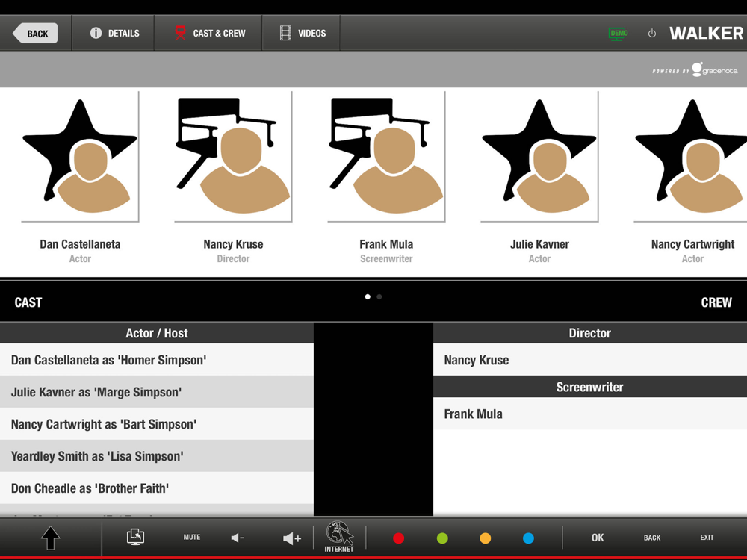Click the Director section header
This screenshot has width=747, height=560.
[590, 333]
